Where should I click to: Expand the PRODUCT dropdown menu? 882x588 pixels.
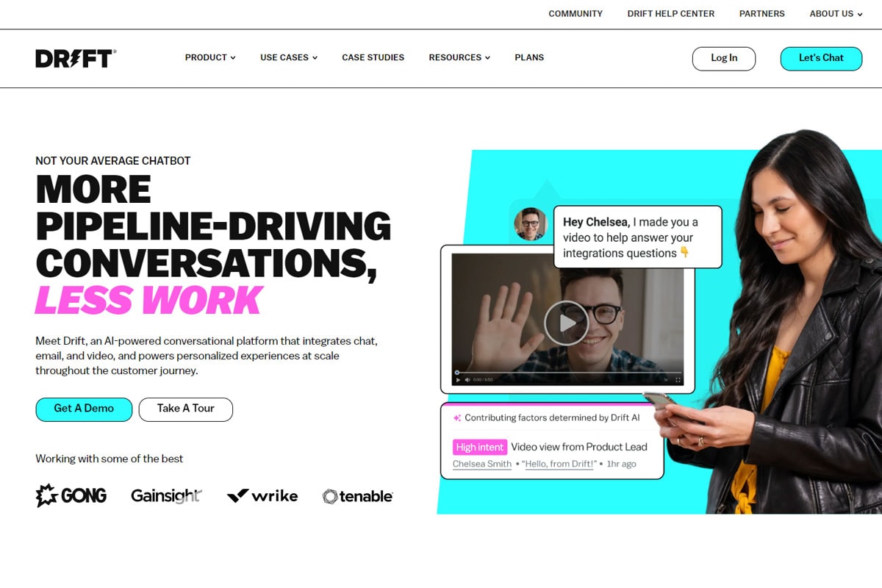(x=210, y=57)
